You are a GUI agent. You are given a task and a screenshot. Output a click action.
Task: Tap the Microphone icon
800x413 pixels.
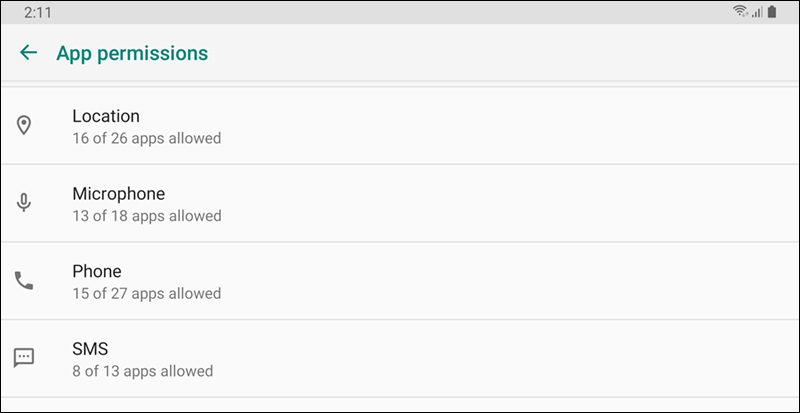click(24, 203)
